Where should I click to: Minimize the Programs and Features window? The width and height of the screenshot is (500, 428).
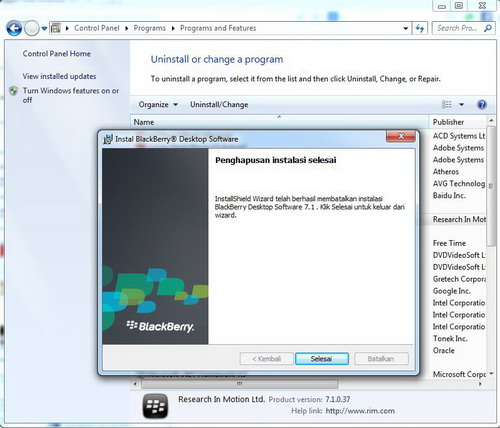point(442,6)
